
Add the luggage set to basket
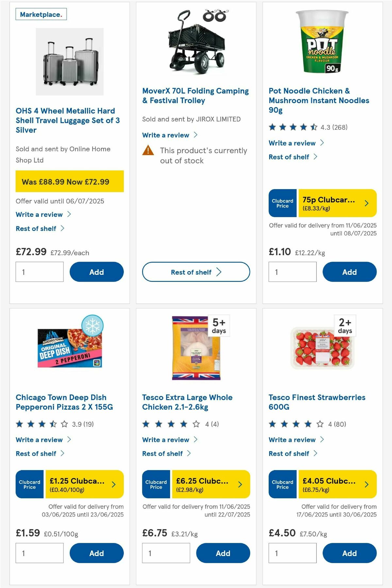96,272
